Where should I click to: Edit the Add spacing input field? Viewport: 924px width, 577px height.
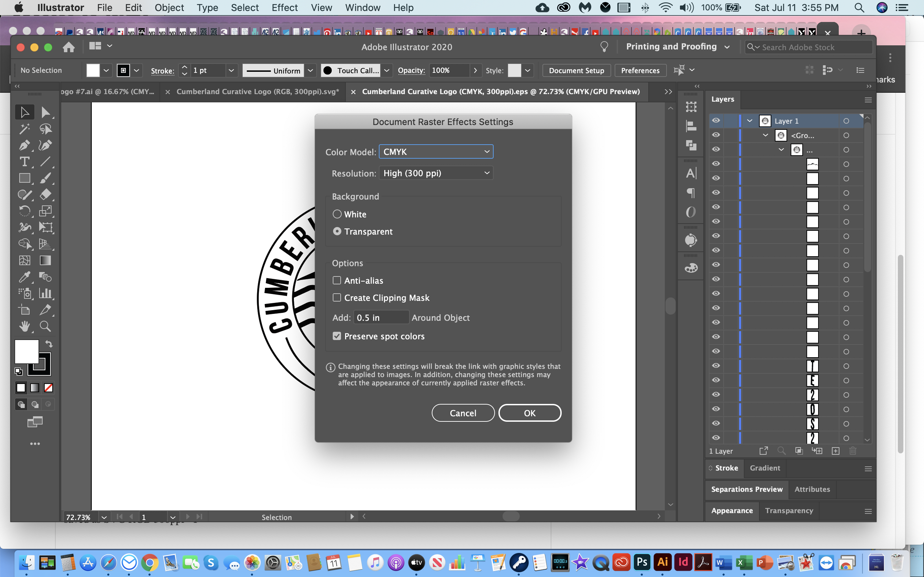pyautogui.click(x=381, y=318)
